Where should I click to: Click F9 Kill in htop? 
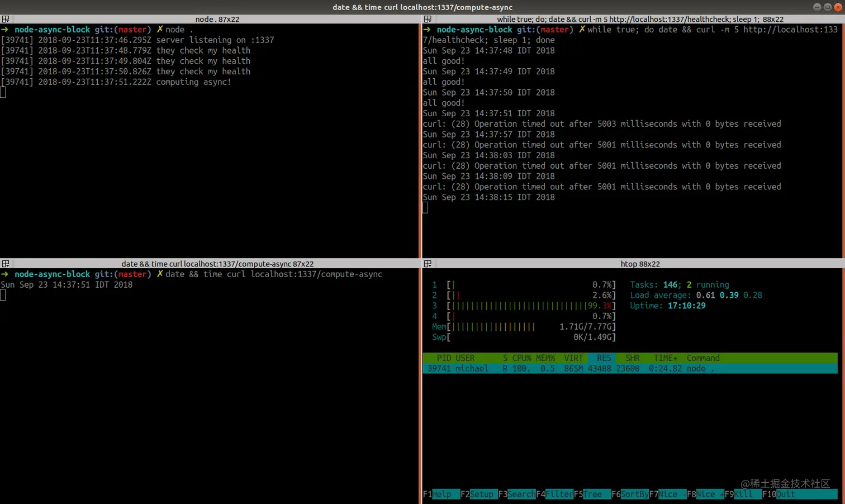tap(743, 494)
